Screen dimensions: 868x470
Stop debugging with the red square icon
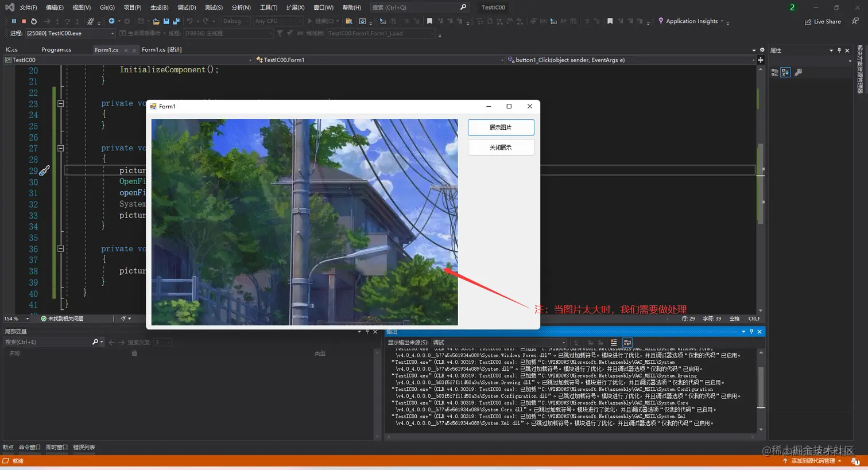click(x=24, y=21)
